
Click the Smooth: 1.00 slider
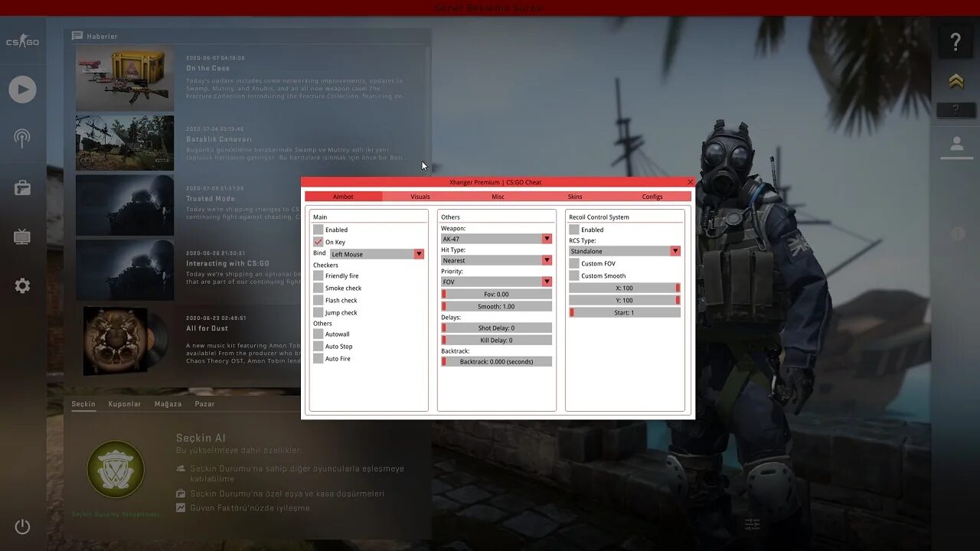point(496,306)
